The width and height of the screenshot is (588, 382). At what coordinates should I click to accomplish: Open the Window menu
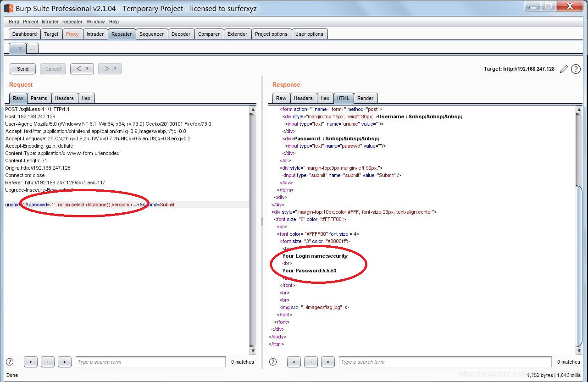[x=96, y=22]
